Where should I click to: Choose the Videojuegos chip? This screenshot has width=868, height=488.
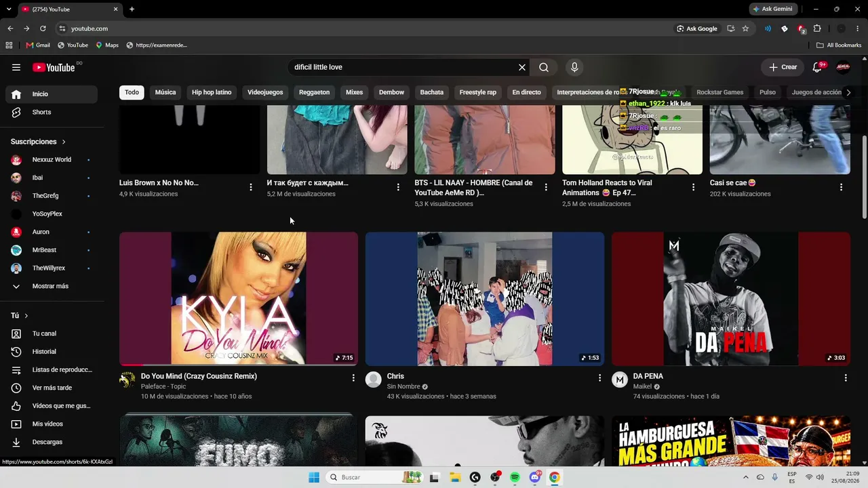(x=265, y=92)
